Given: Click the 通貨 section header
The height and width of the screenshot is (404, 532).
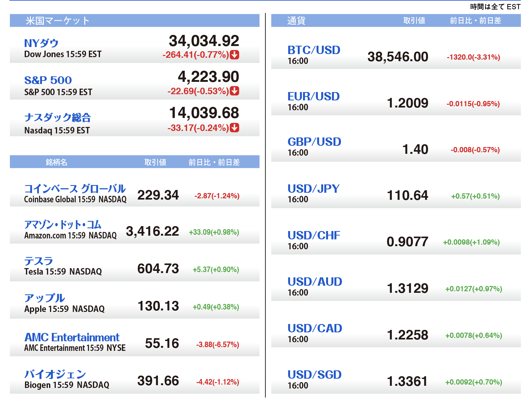Looking at the screenshot, I should [296, 21].
